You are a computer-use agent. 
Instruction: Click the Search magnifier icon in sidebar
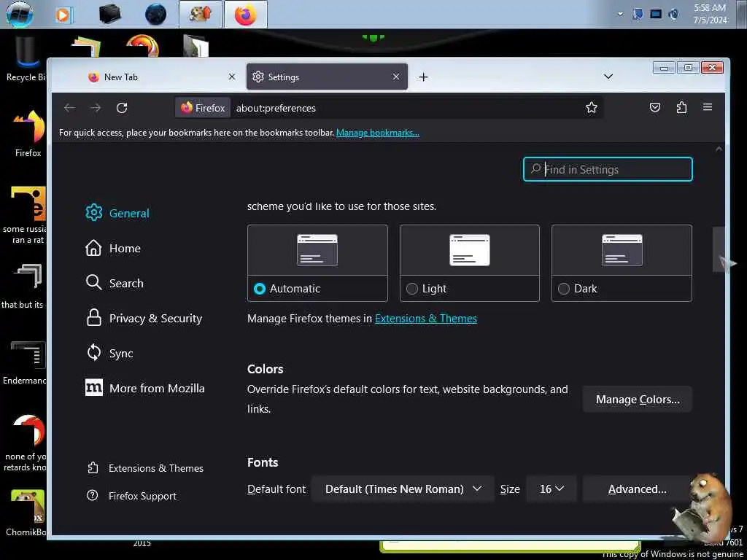point(93,283)
